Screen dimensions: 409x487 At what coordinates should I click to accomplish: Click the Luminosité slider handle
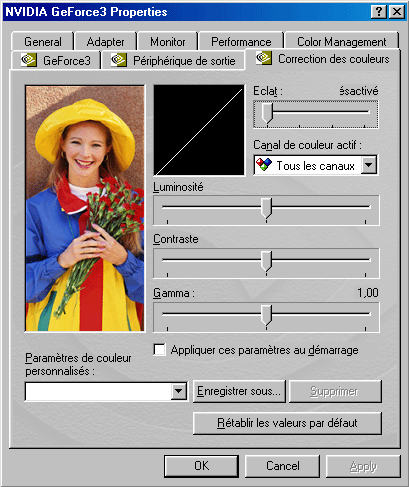[x=266, y=208]
